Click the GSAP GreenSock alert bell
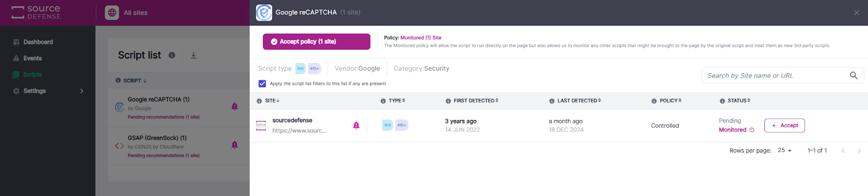 click(x=235, y=145)
